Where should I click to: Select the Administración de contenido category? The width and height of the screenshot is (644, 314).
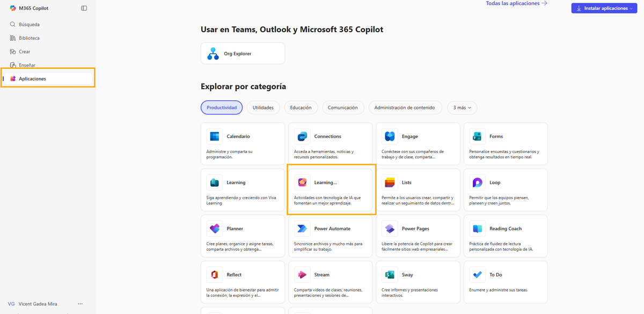[405, 107]
